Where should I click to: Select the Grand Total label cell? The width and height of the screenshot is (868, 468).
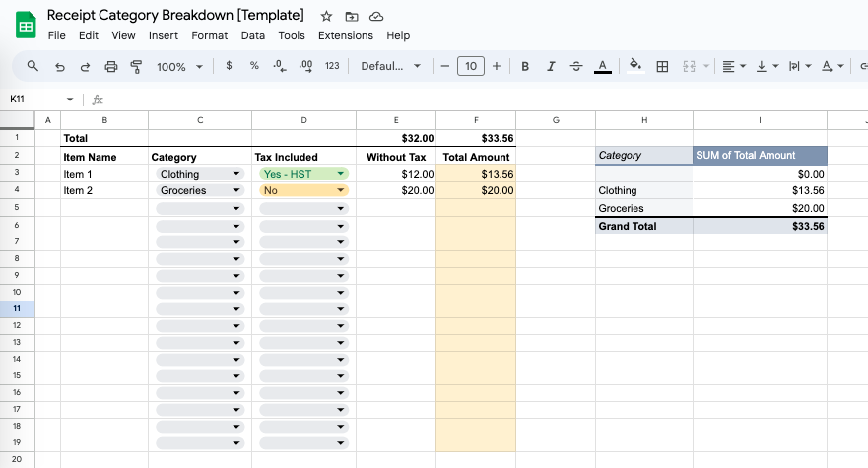[x=643, y=226]
